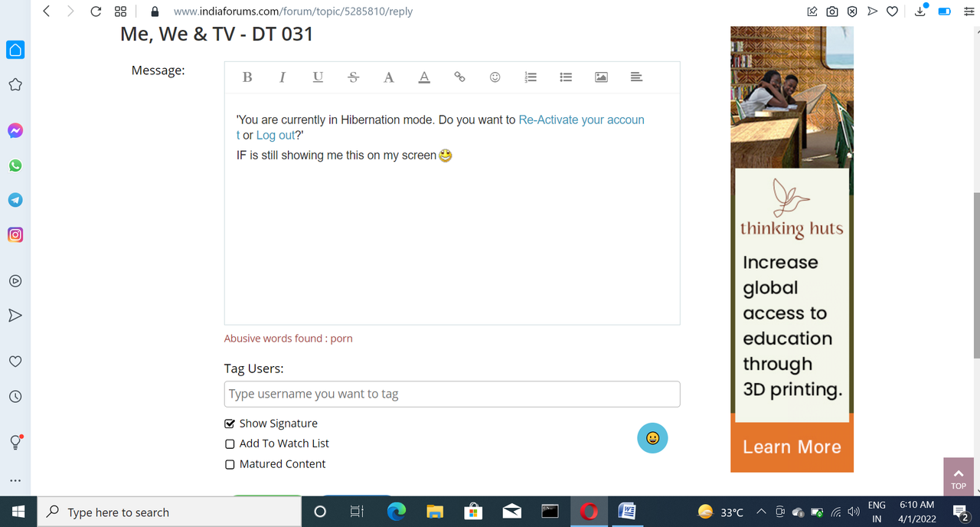Toggle bold formatting in message editor
The image size is (980, 527).
[247, 77]
